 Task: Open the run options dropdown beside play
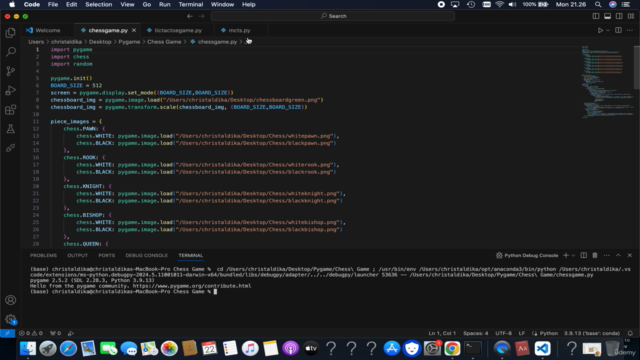point(608,30)
